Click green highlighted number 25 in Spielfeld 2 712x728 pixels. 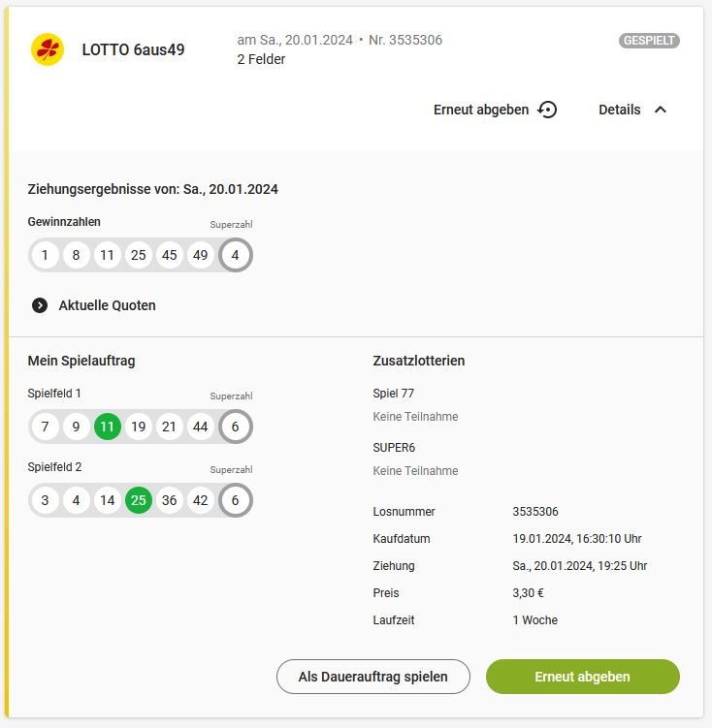139,500
